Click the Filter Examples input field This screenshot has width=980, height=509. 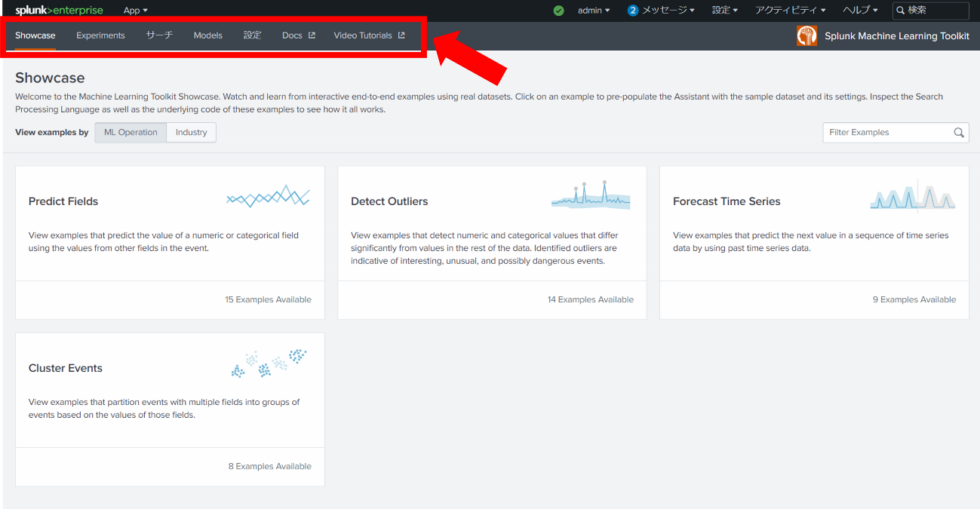point(886,133)
